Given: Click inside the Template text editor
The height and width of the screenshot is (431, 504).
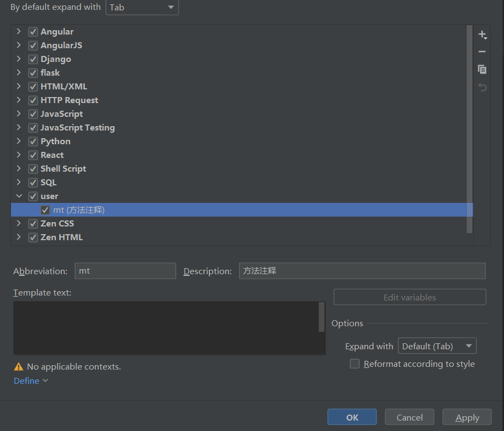Looking at the screenshot, I should [x=165, y=328].
